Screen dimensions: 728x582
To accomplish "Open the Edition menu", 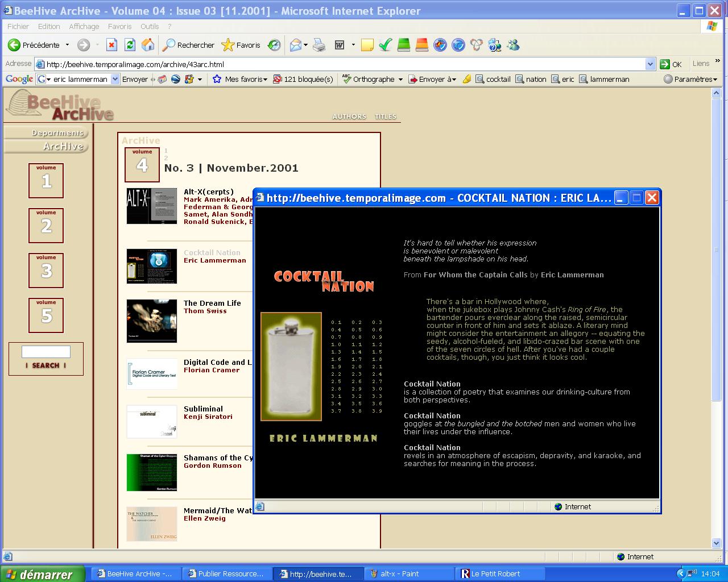I will point(49,26).
